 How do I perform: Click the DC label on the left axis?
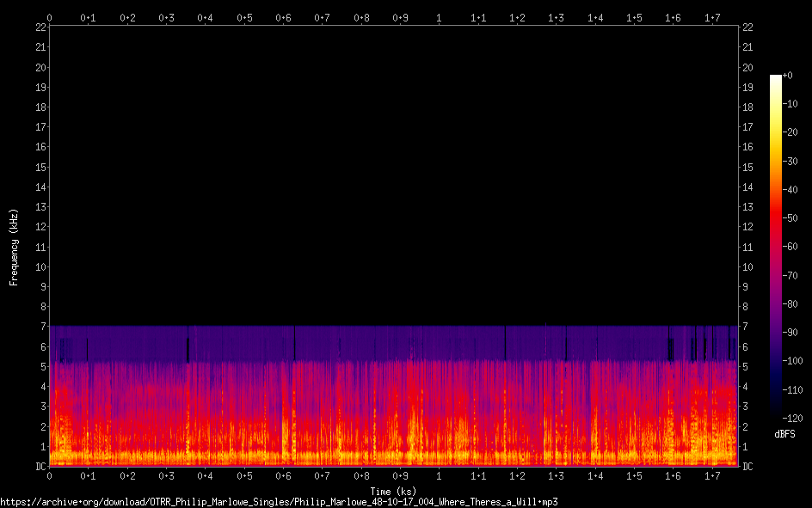(x=40, y=467)
